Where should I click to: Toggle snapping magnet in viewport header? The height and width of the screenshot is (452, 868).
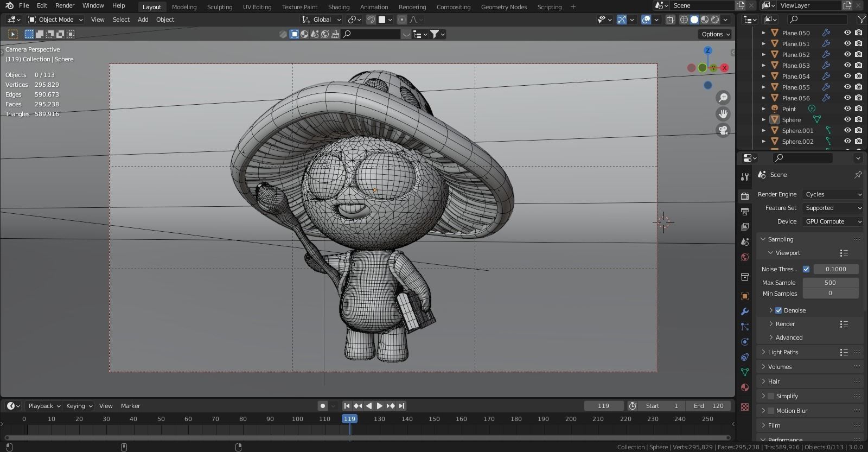[371, 20]
